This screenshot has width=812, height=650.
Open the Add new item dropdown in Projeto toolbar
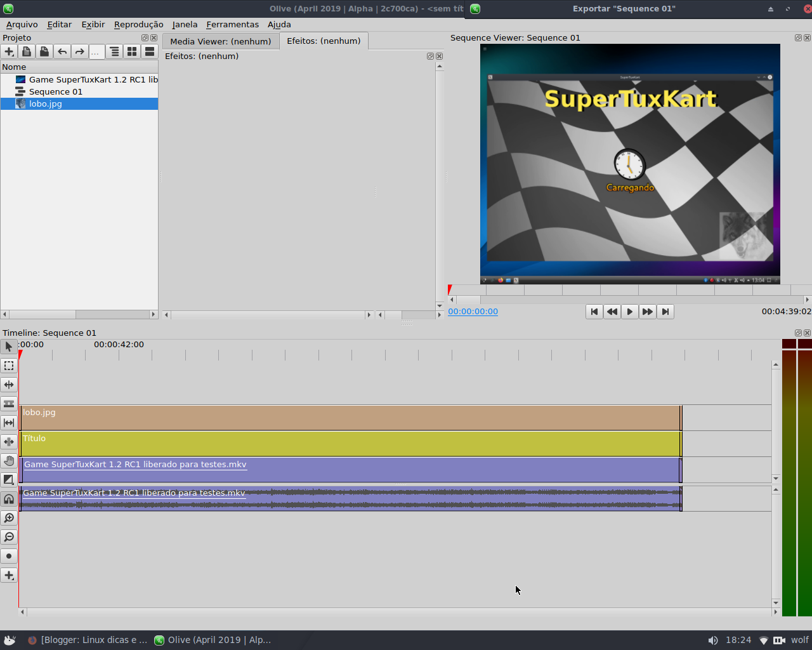point(9,51)
